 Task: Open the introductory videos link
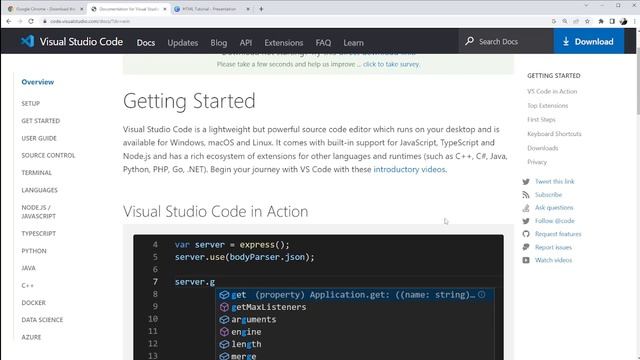[409, 169]
